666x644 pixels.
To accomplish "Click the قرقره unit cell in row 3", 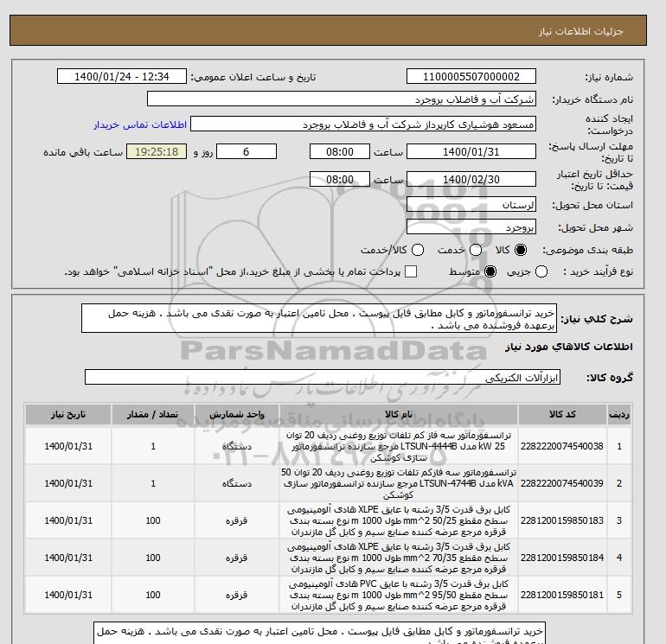I will pyautogui.click(x=237, y=520).
